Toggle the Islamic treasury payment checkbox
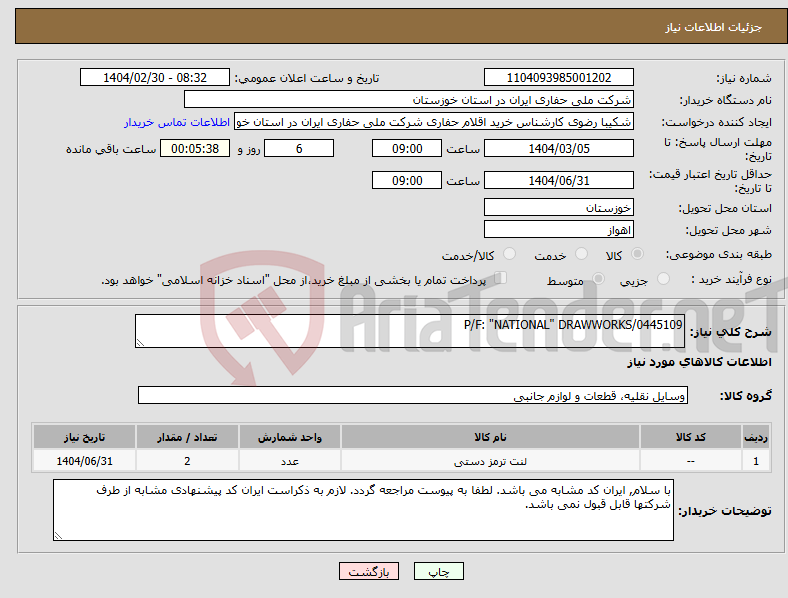Screen dimensions: 788x598 tap(501, 278)
